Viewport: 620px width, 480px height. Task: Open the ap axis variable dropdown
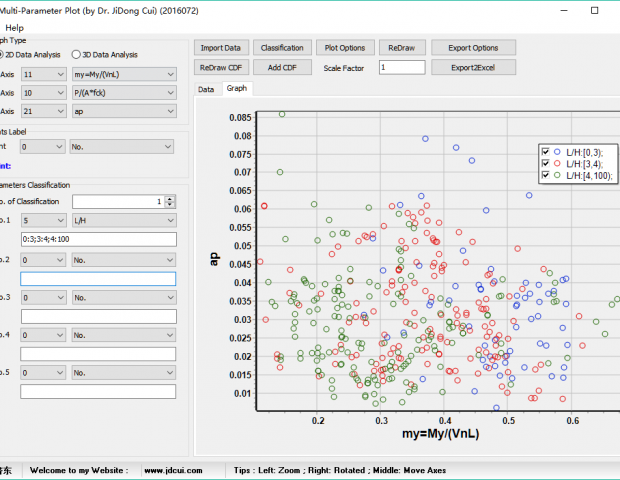coord(124,112)
